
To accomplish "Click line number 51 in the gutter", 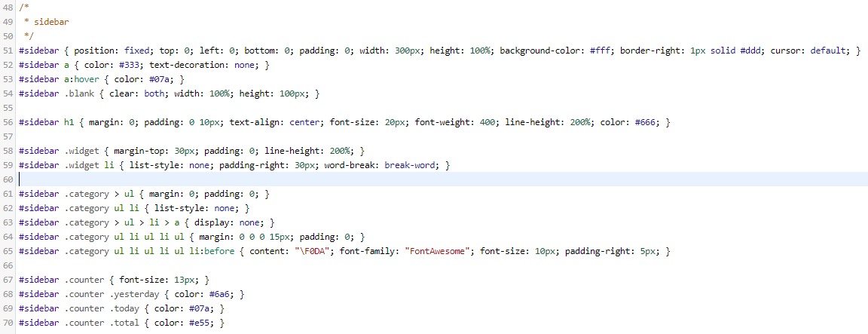I will click(x=8, y=51).
